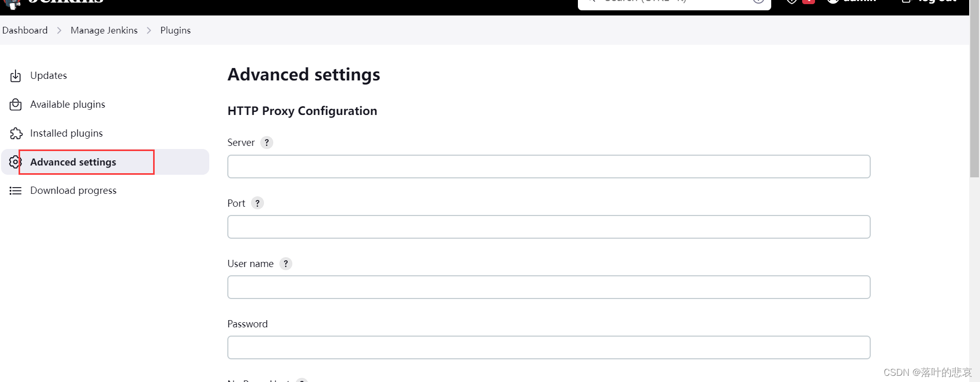Expand breadcrumb chevron after Manage Jenkins
The image size is (980, 382).
coord(149,30)
